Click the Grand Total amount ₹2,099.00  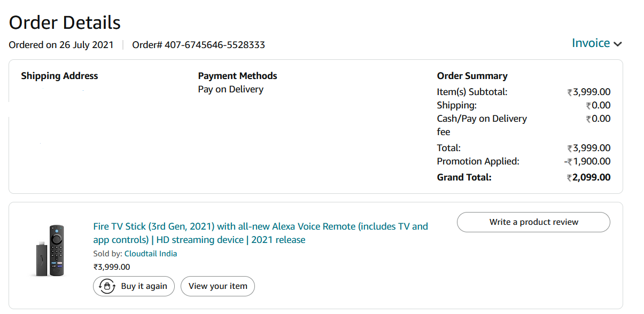589,177
